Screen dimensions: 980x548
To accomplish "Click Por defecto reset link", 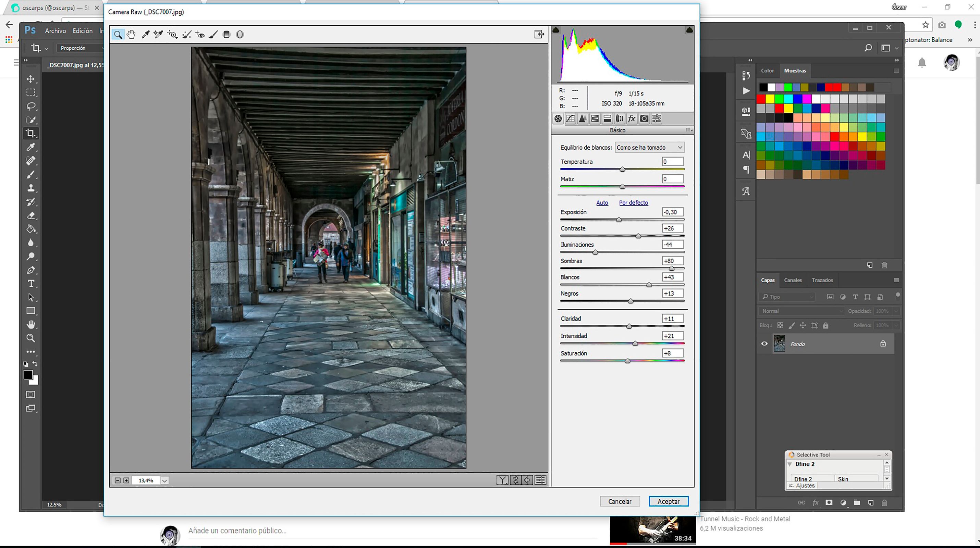I will pyautogui.click(x=633, y=202).
